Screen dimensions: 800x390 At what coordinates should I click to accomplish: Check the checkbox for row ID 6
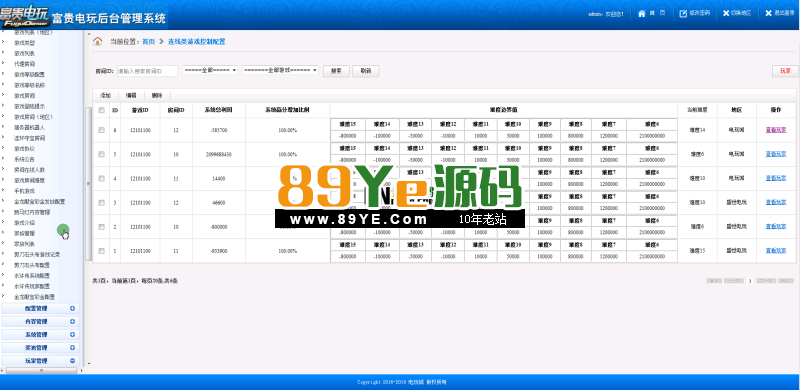pyautogui.click(x=102, y=130)
